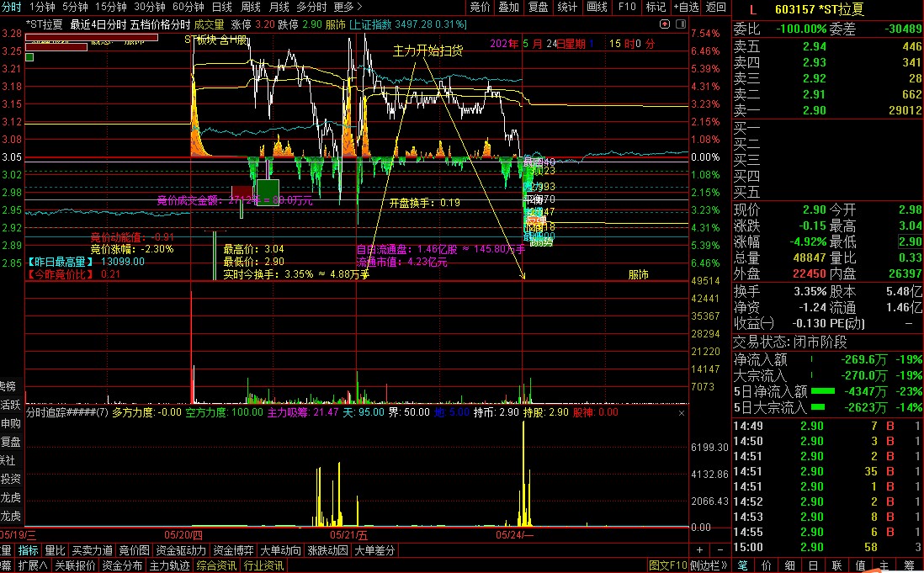Collapse the sidebar via 侧边栏 arrows
This screenshot has height=573, width=924.
tap(709, 566)
